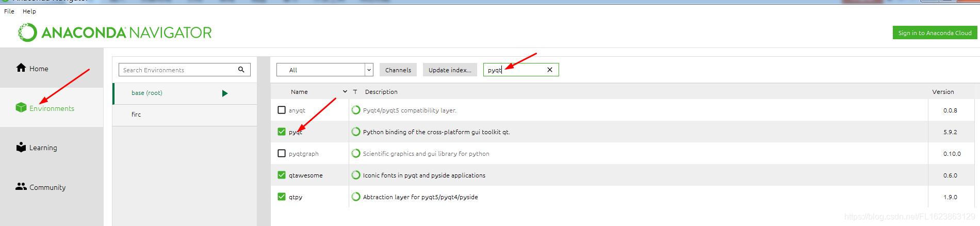This screenshot has width=980, height=226.
Task: Select the firc environment
Action: tap(185, 115)
